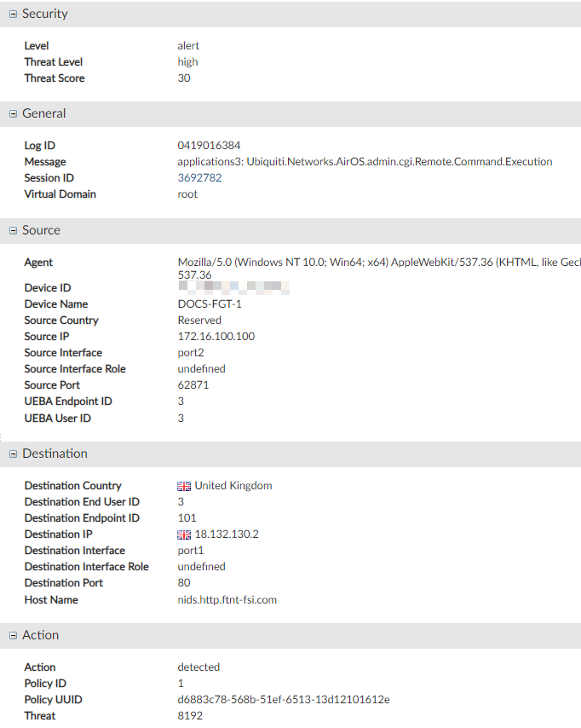The width and height of the screenshot is (581, 728).
Task: Click the Threat Score value 30
Action: pos(183,78)
